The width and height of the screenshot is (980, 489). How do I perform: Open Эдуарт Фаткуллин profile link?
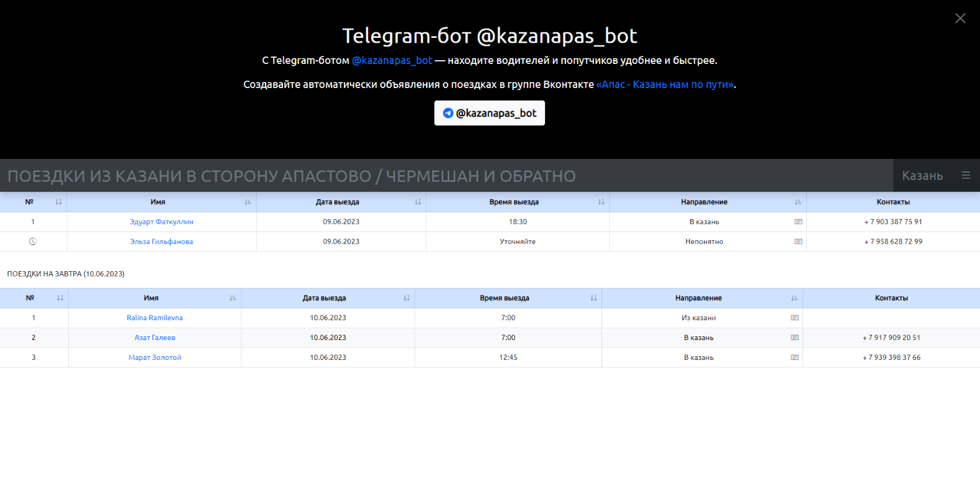161,222
